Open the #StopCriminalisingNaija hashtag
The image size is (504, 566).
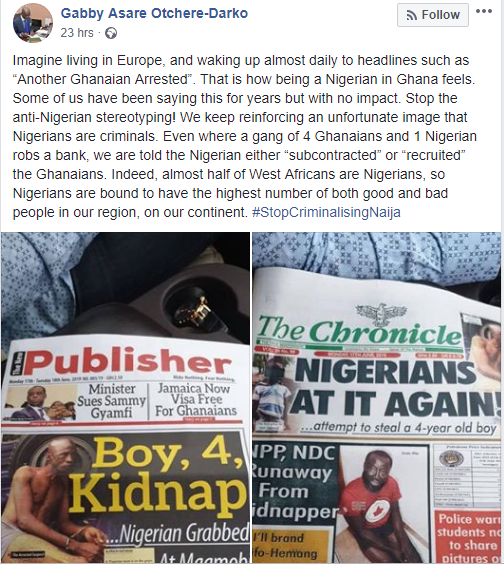[326, 212]
